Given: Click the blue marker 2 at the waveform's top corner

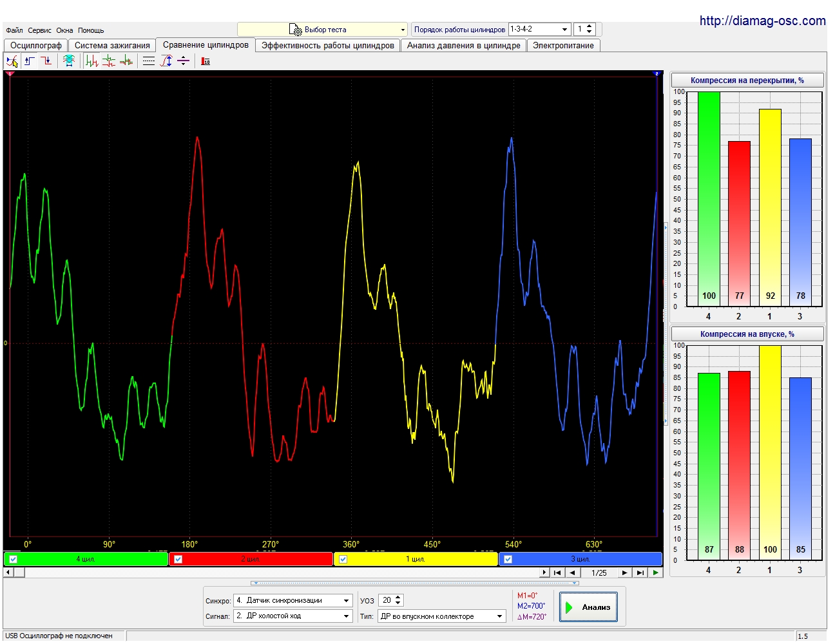Looking at the screenshot, I should tap(657, 73).
